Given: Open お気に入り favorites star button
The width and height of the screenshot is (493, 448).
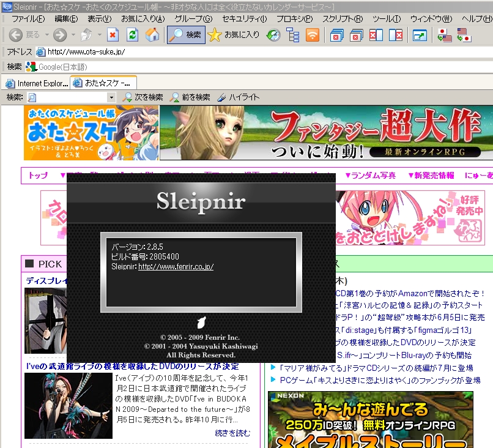Looking at the screenshot, I should pos(234,35).
